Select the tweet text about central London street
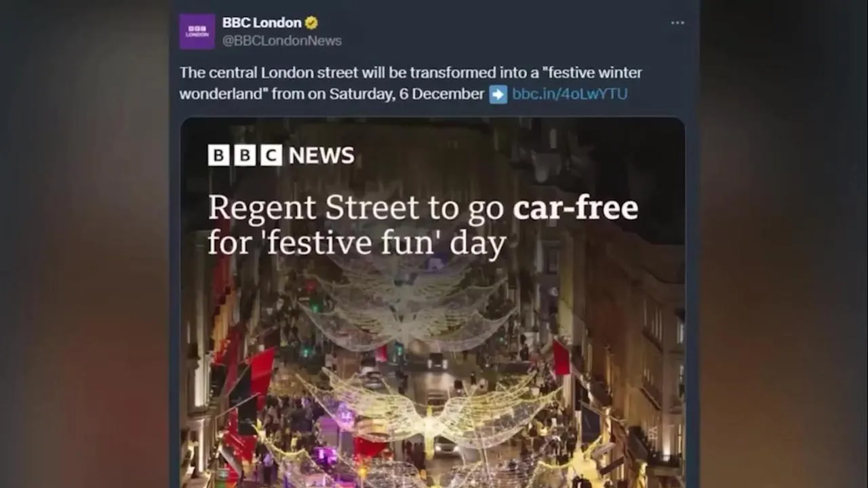 tap(410, 83)
